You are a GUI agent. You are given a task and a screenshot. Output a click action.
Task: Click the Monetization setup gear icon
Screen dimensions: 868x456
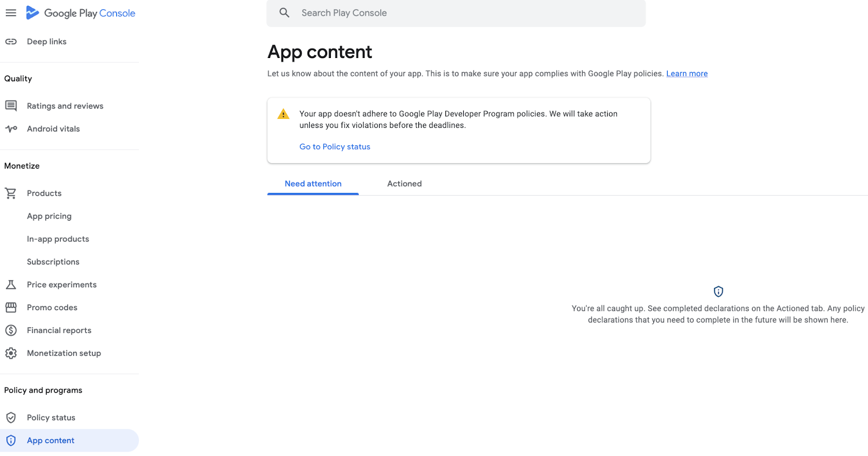(x=11, y=353)
